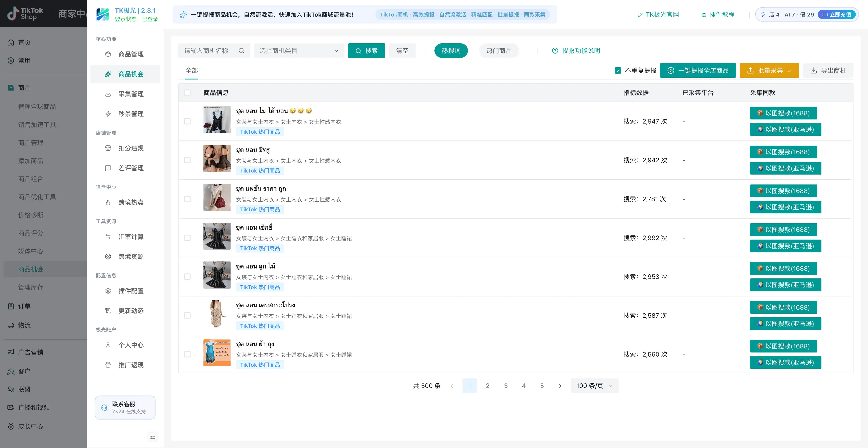Check the row with 2,947 次 searches

pos(187,121)
